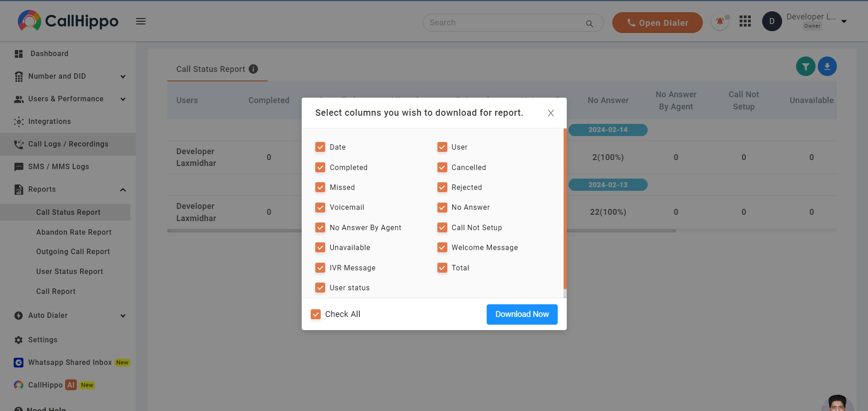
Task: Click the Users column header
Action: click(x=187, y=100)
